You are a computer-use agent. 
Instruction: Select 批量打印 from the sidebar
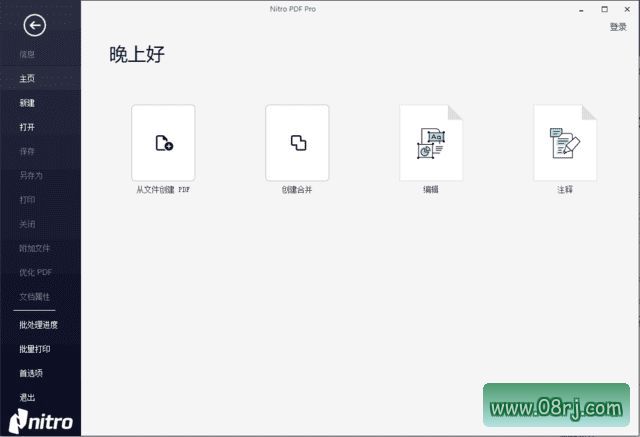(x=34, y=349)
